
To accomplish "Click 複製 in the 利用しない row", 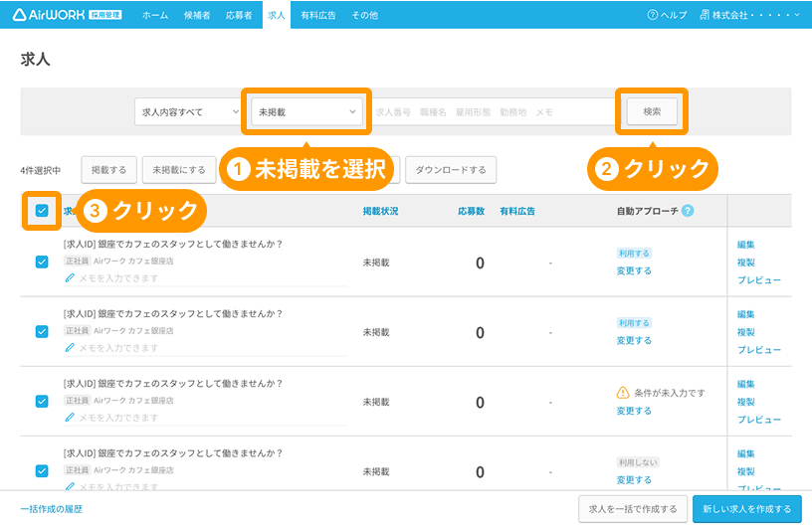I will tap(746, 471).
